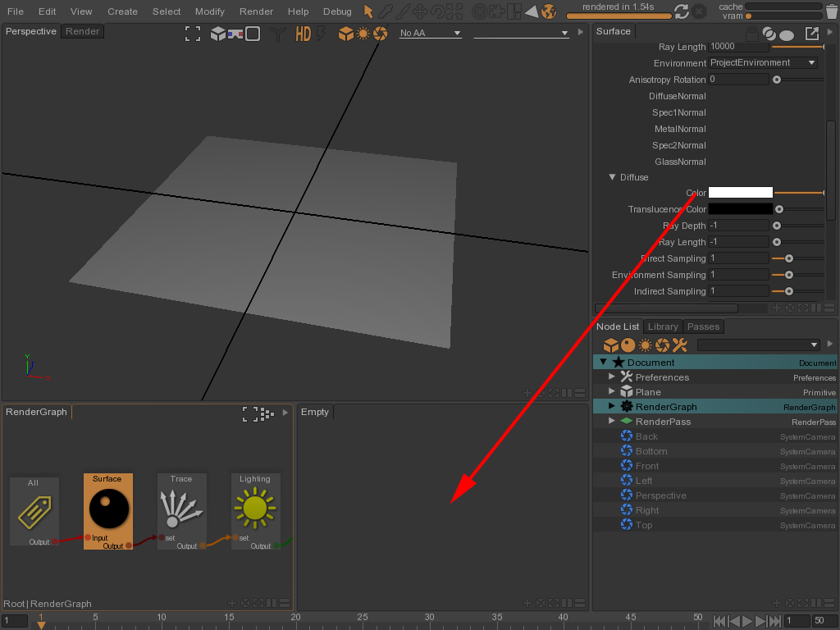Click the All tag node icon
Screen dimensions: 840x630
(x=34, y=512)
